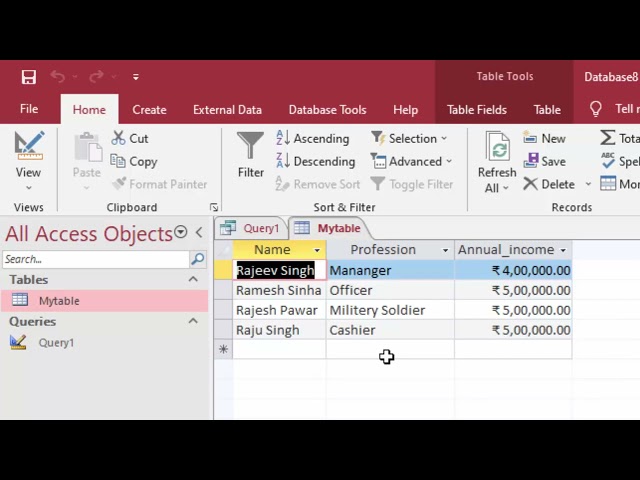Open the Database Tools tab
The image size is (640, 480).
327,110
